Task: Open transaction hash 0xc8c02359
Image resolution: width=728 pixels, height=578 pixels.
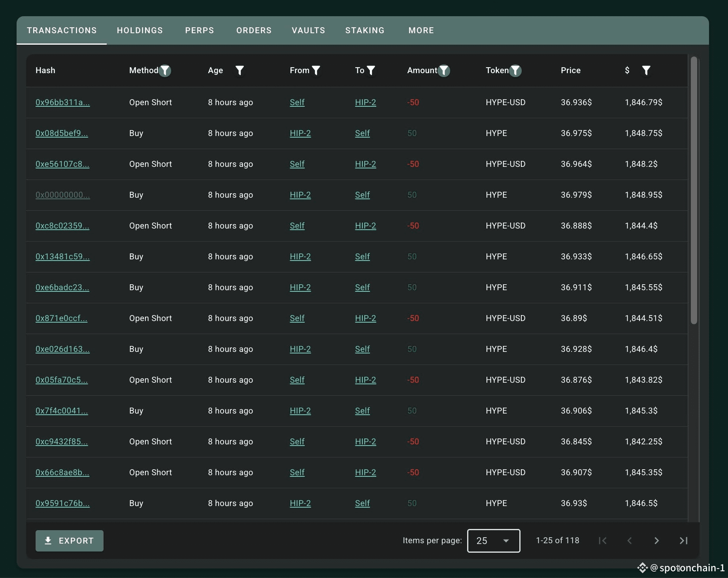Action: 62,226
